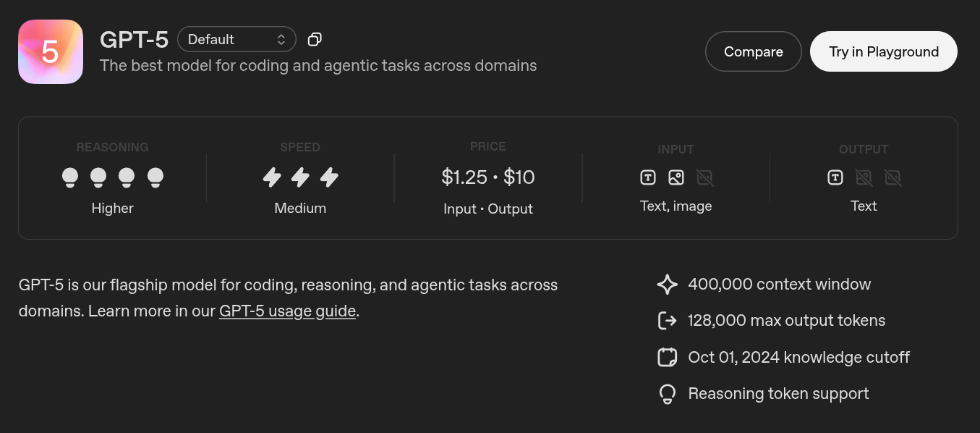Click the reasoning token support lightbulb icon
This screenshot has width=980, height=433.
pyautogui.click(x=667, y=394)
